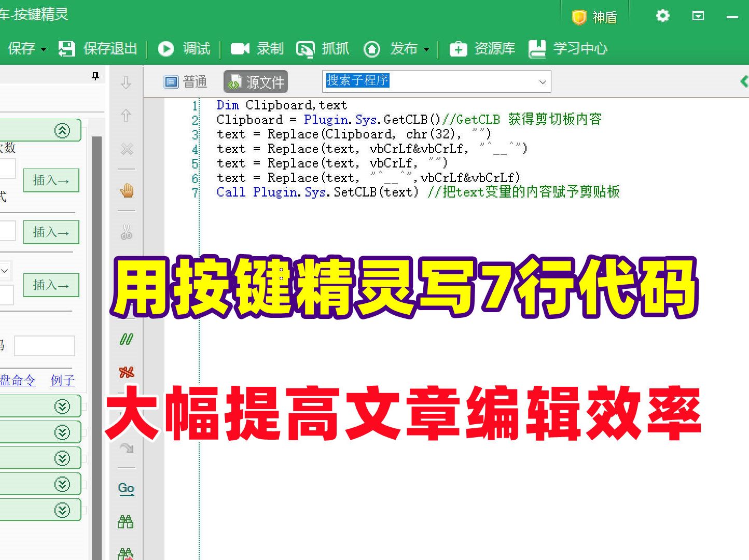The width and height of the screenshot is (749, 560).
Task: Open the 资源库 resource library
Action: (x=482, y=49)
